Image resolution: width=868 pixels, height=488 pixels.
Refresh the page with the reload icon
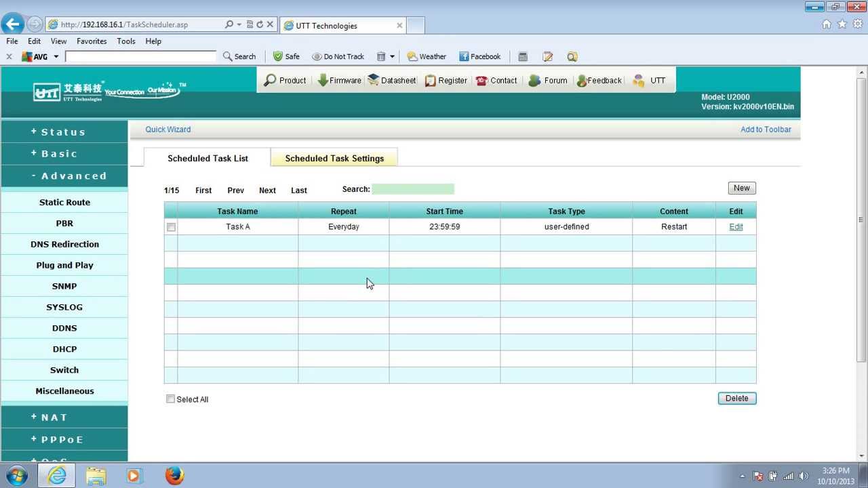tap(260, 24)
